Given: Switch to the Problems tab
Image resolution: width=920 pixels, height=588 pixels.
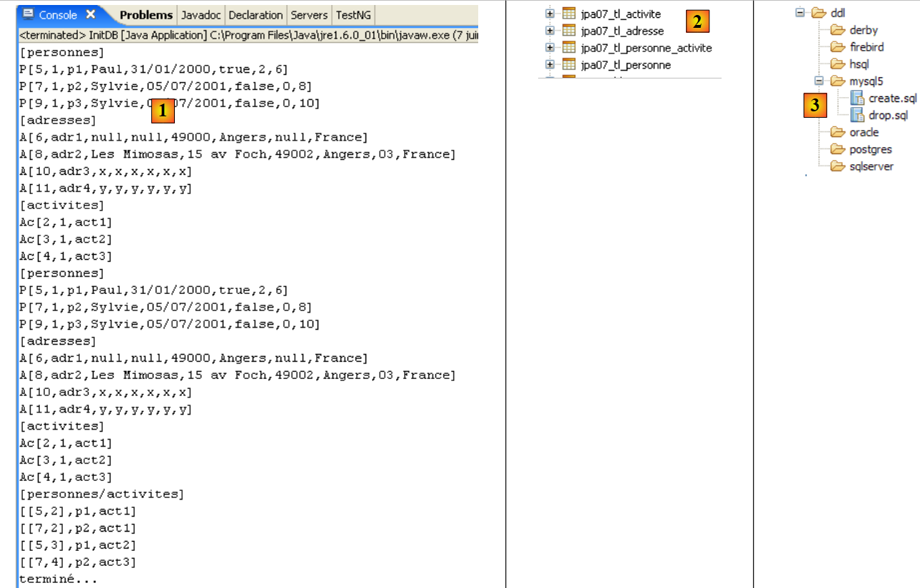Looking at the screenshot, I should (146, 15).
